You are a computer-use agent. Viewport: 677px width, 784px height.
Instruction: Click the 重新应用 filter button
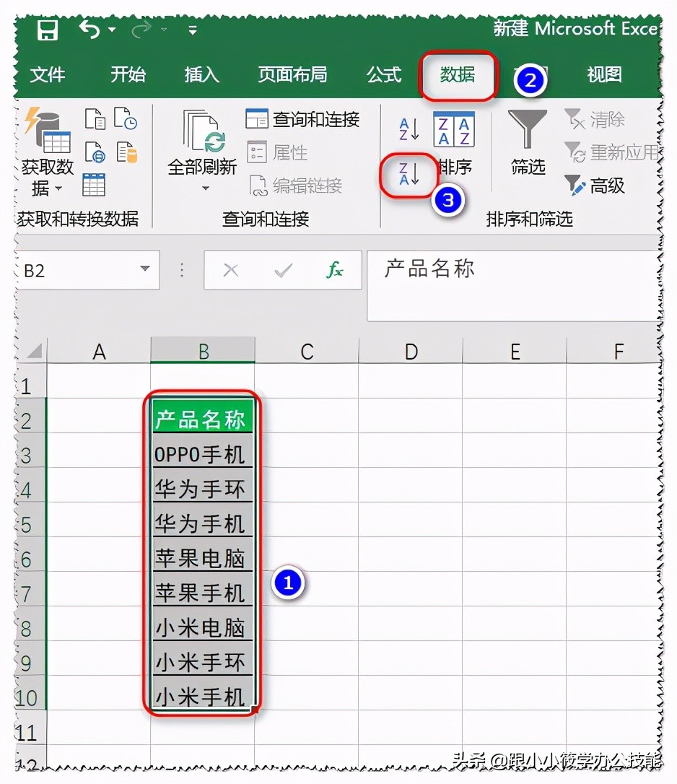coord(613,152)
